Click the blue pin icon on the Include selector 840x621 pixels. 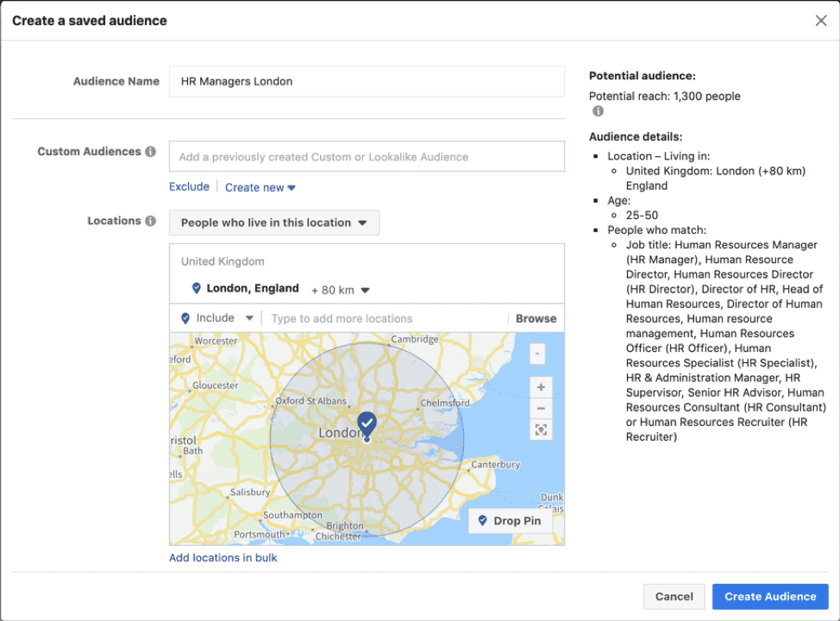click(x=185, y=318)
